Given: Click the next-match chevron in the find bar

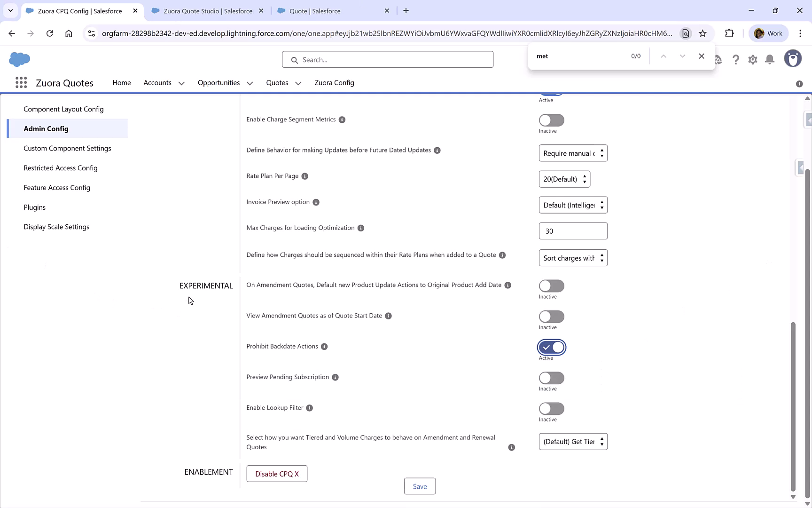Looking at the screenshot, I should pyautogui.click(x=682, y=56).
